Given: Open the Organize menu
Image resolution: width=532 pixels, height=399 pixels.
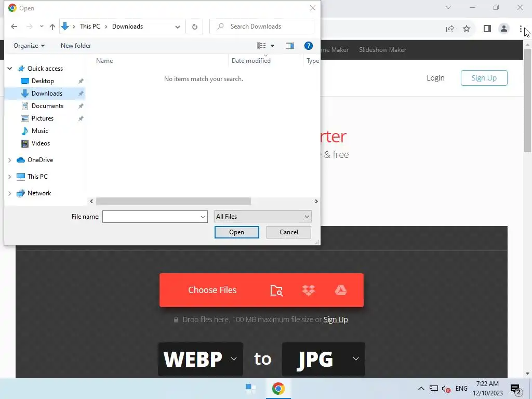Looking at the screenshot, I should 29,46.
